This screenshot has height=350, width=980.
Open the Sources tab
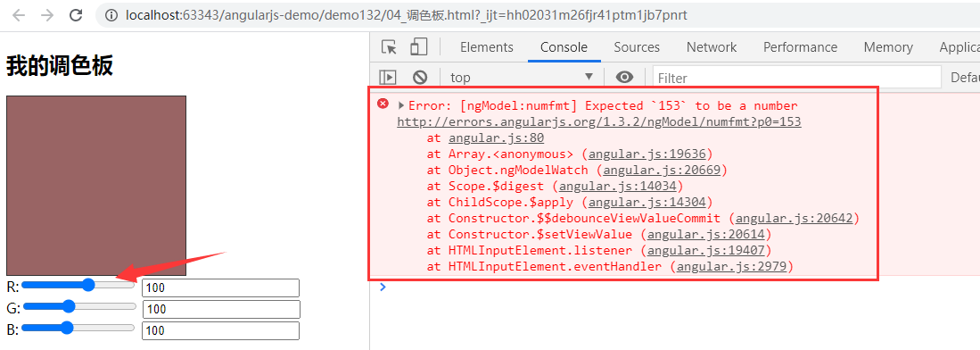click(637, 47)
